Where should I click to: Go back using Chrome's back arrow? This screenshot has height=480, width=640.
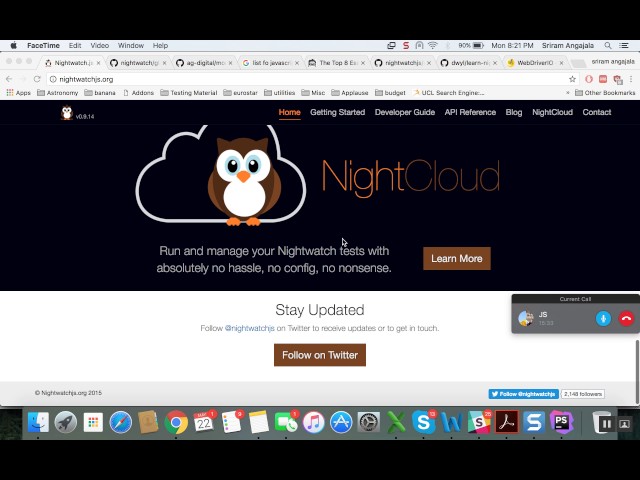coord(9,79)
